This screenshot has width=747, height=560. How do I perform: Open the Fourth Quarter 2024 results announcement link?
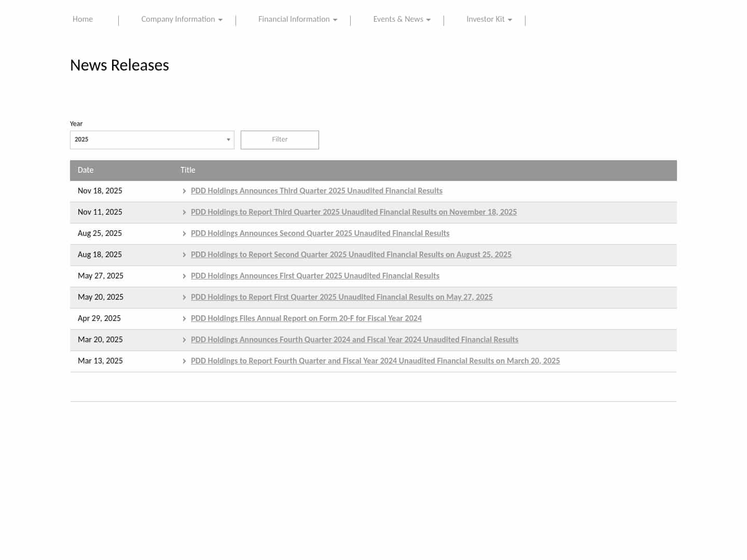pos(354,340)
